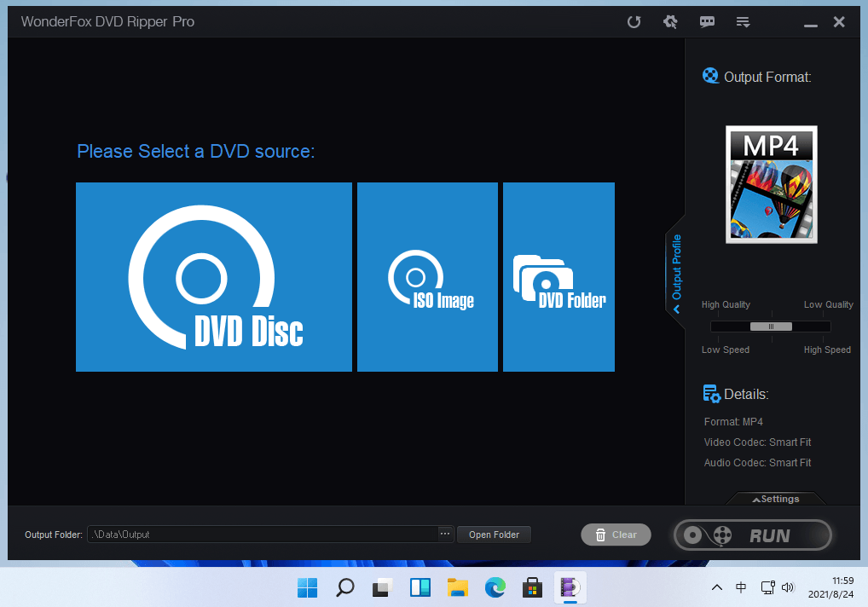Open the Widgets panel on the taskbar

420,587
